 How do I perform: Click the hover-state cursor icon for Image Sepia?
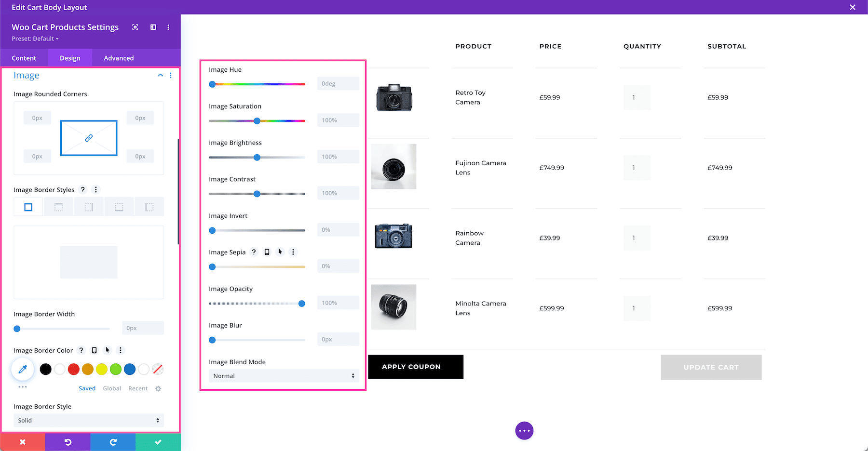pos(280,252)
